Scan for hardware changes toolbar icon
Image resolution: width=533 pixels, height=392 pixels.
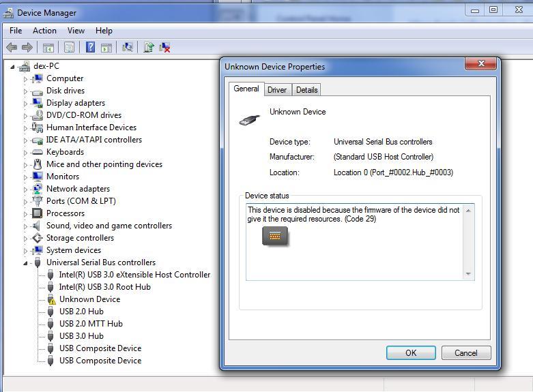128,47
